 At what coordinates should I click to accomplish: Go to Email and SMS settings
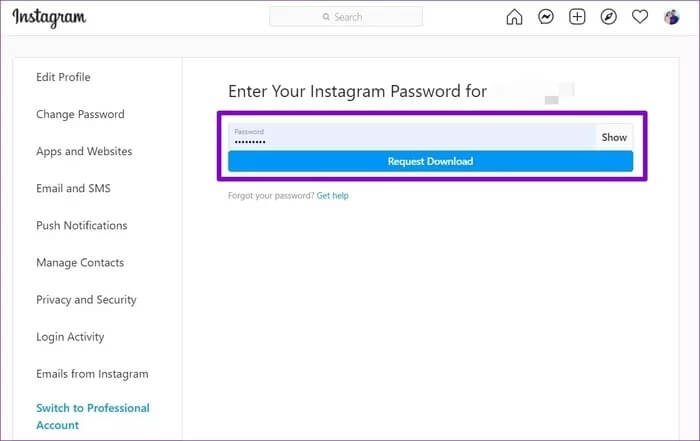click(x=73, y=188)
